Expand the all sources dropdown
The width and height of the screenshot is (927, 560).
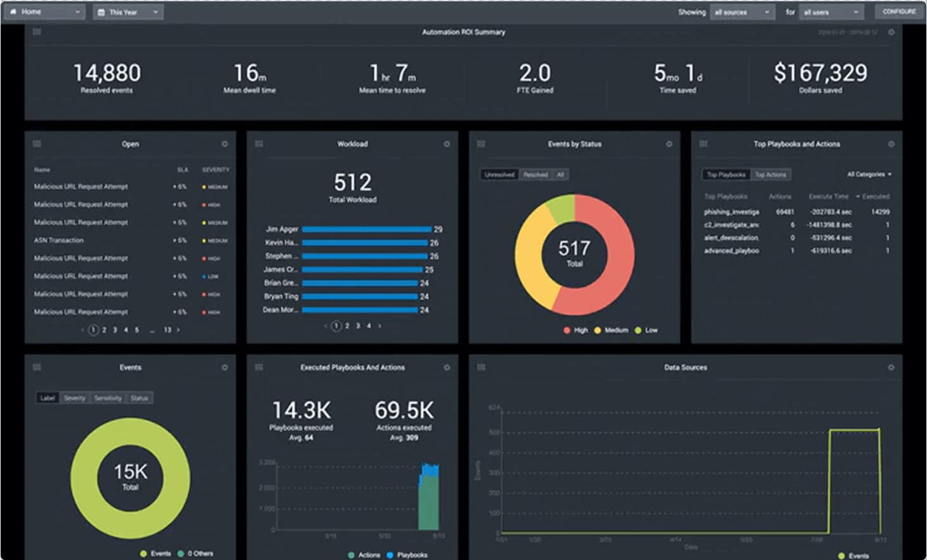click(x=742, y=12)
